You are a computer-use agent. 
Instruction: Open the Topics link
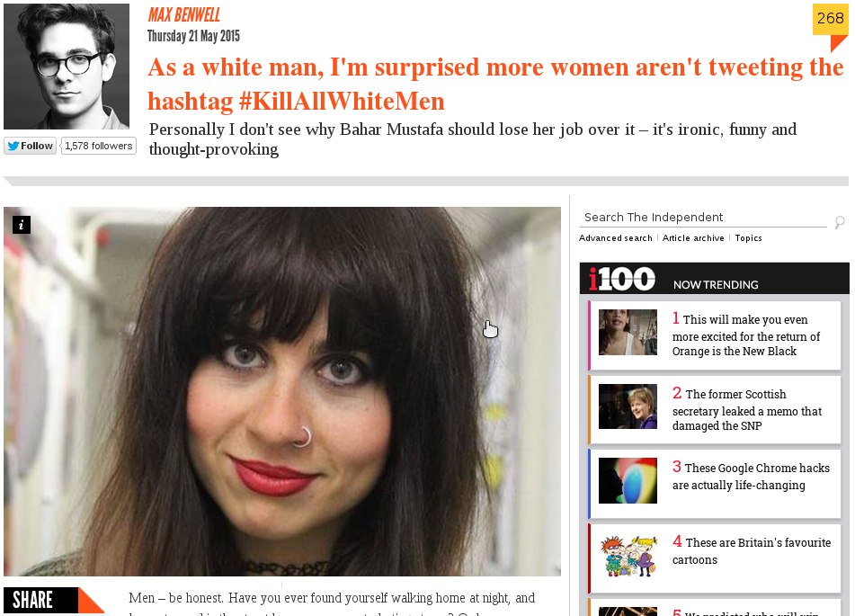pyautogui.click(x=748, y=238)
